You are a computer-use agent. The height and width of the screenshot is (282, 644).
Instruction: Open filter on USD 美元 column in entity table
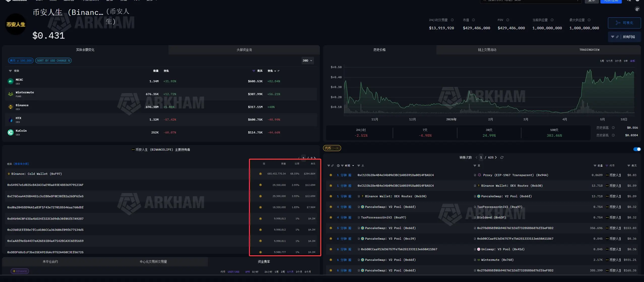(x=254, y=71)
